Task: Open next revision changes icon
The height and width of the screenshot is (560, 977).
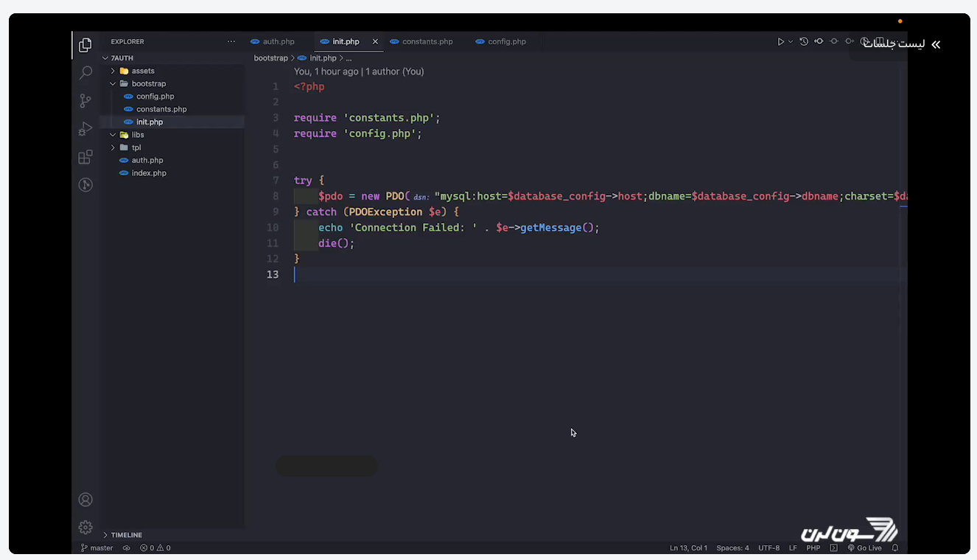Action: (x=850, y=42)
